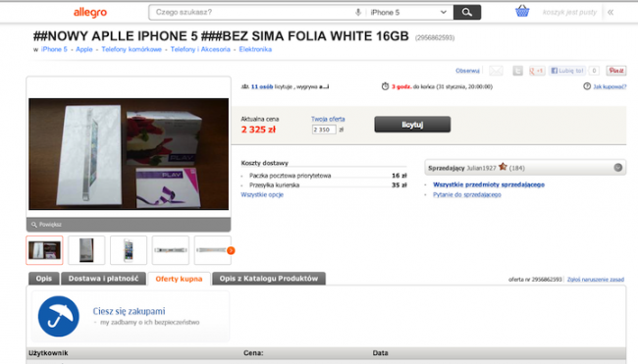Open the Dostawa i płatność tab
This screenshot has height=364, width=638.
[x=103, y=279]
